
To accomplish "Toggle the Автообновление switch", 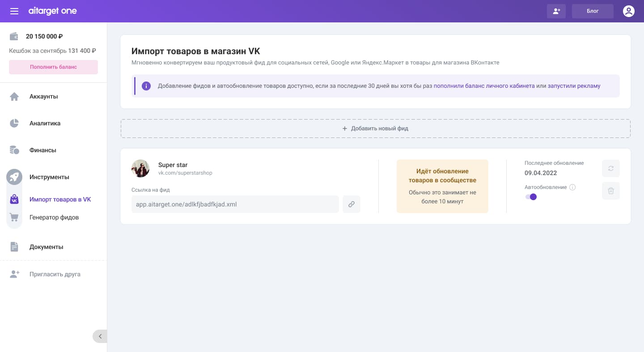I will [531, 197].
